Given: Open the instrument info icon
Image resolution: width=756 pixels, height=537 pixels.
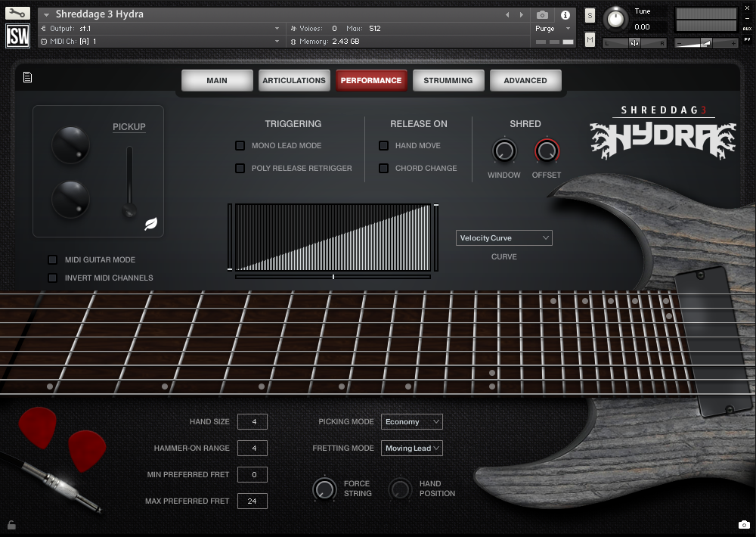Looking at the screenshot, I should (x=565, y=14).
